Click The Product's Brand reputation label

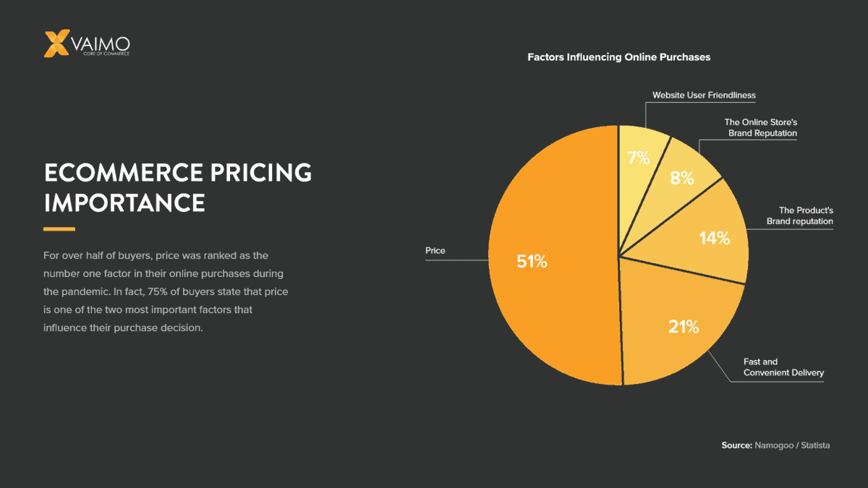[800, 215]
